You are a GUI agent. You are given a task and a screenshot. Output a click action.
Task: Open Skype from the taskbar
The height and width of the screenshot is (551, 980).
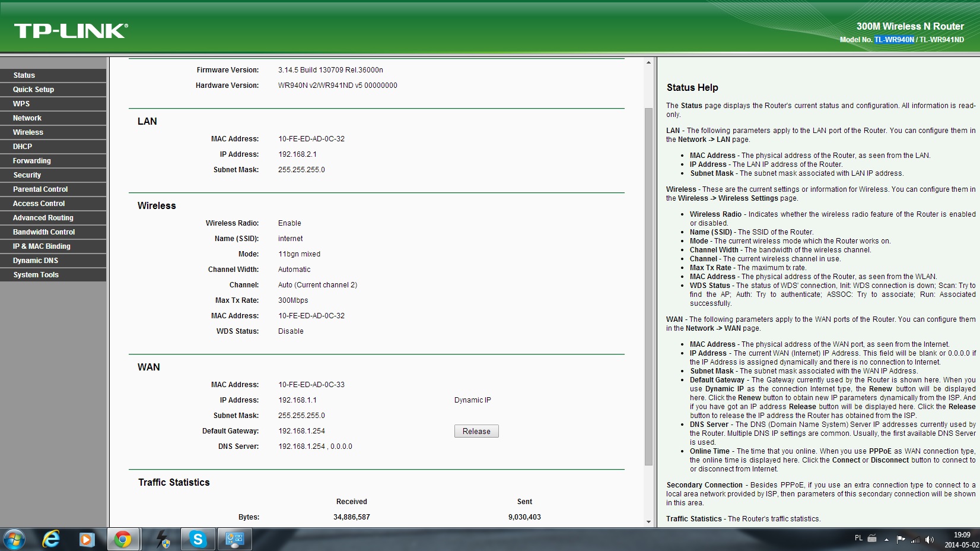198,540
